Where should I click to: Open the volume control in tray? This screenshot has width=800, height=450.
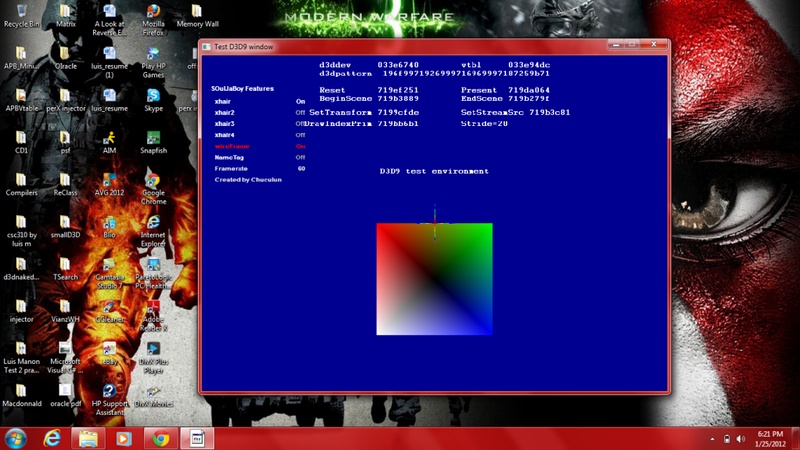[741, 439]
